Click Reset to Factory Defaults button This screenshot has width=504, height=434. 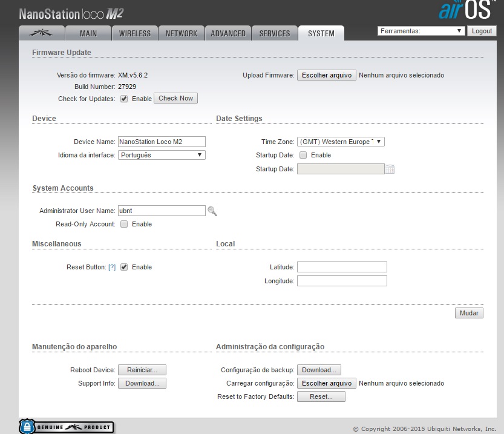pos(321,396)
